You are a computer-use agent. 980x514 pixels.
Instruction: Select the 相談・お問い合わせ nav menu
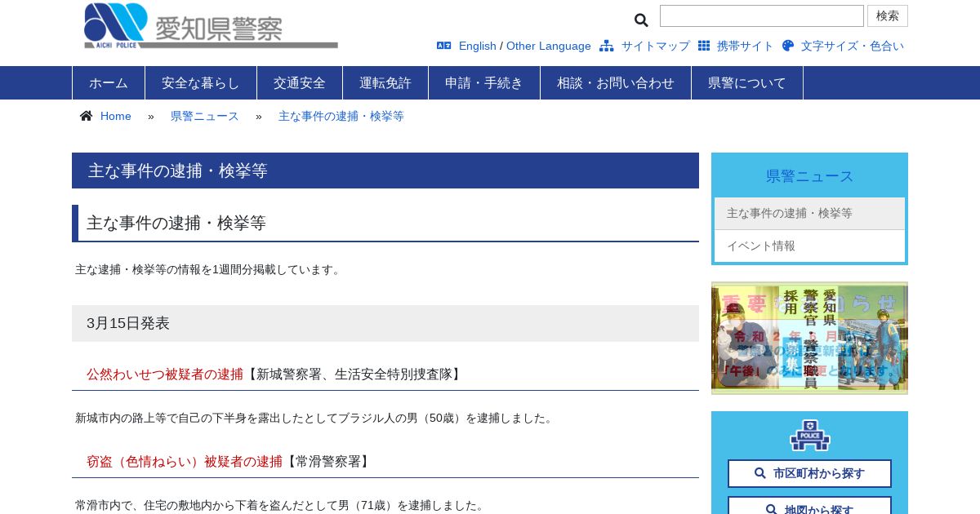click(x=616, y=82)
